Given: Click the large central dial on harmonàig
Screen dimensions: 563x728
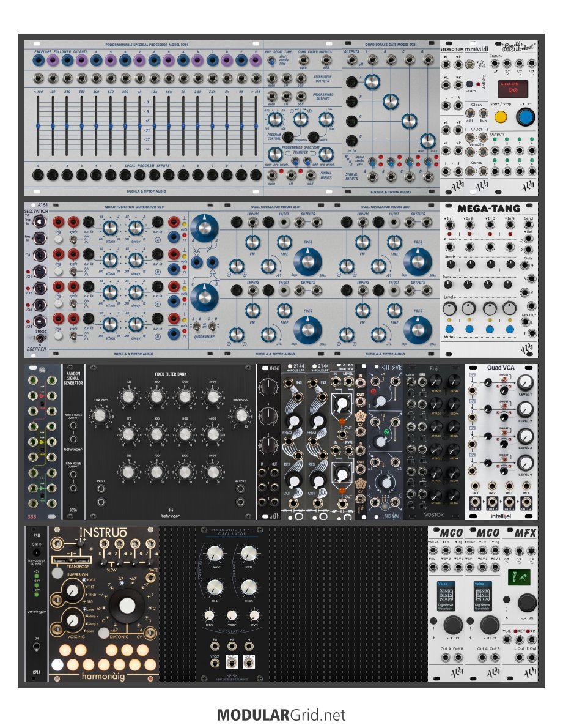Looking at the screenshot, I should [x=127, y=606].
